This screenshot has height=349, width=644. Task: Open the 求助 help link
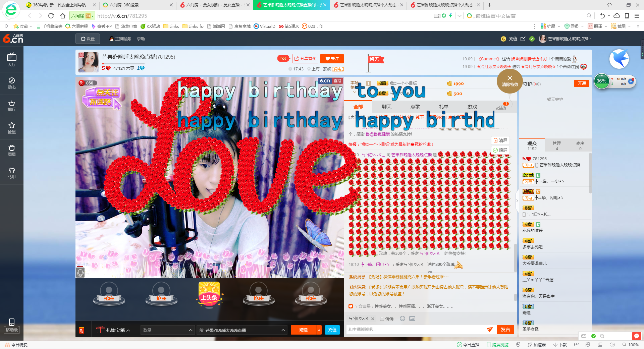[x=141, y=39]
